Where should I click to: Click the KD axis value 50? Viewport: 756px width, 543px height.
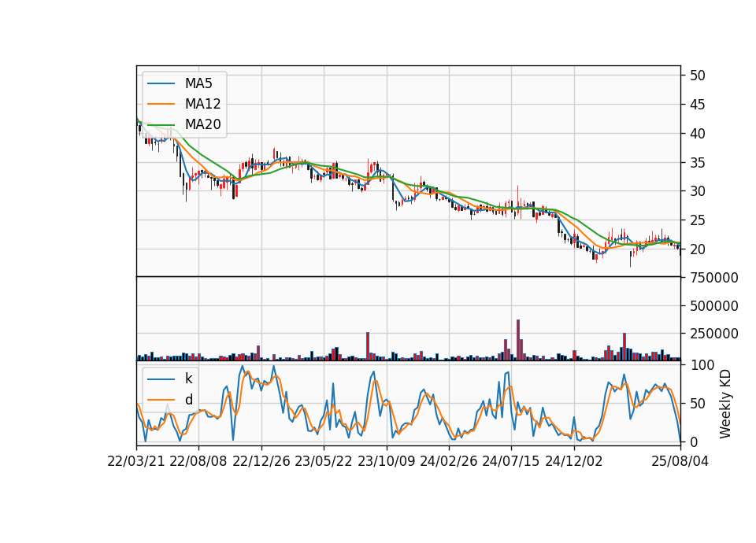(x=697, y=403)
